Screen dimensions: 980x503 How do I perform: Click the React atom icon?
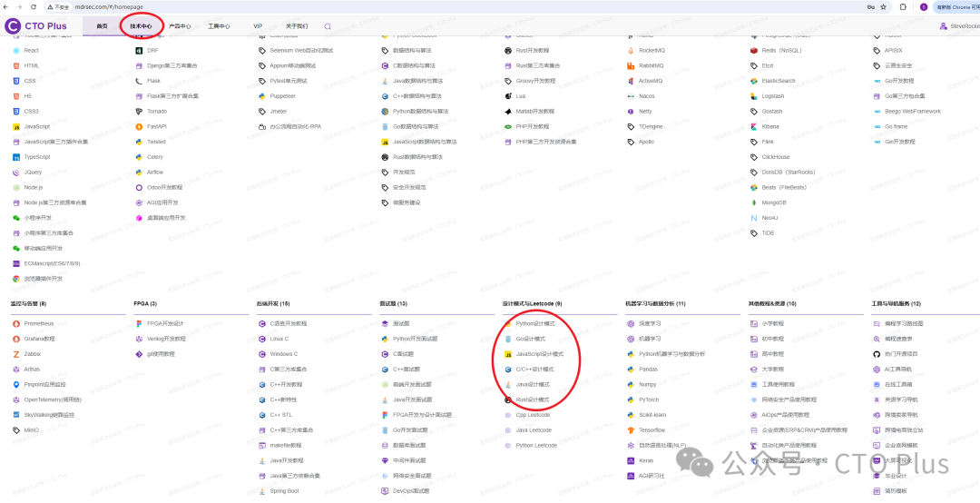click(16, 51)
